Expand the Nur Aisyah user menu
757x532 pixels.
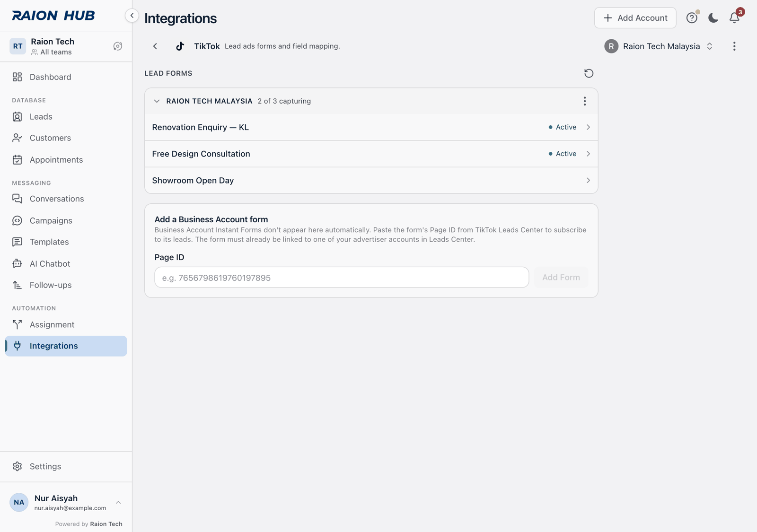[66, 503]
